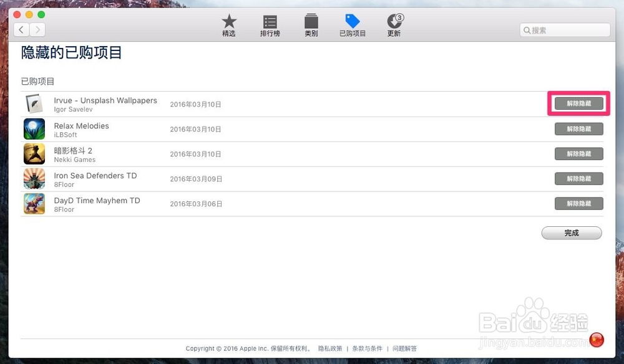
Task: Click the date 2016年03月06日
Action: [196, 204]
